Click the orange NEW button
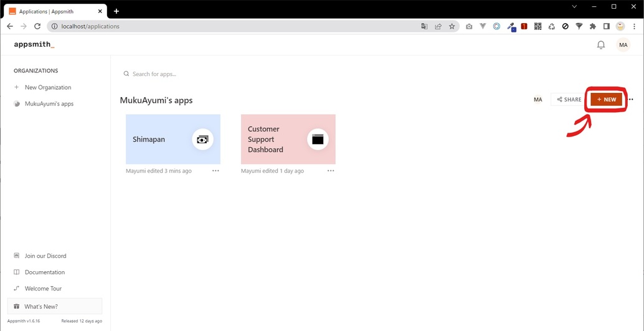Image resolution: width=644 pixels, height=331 pixels. (x=607, y=100)
